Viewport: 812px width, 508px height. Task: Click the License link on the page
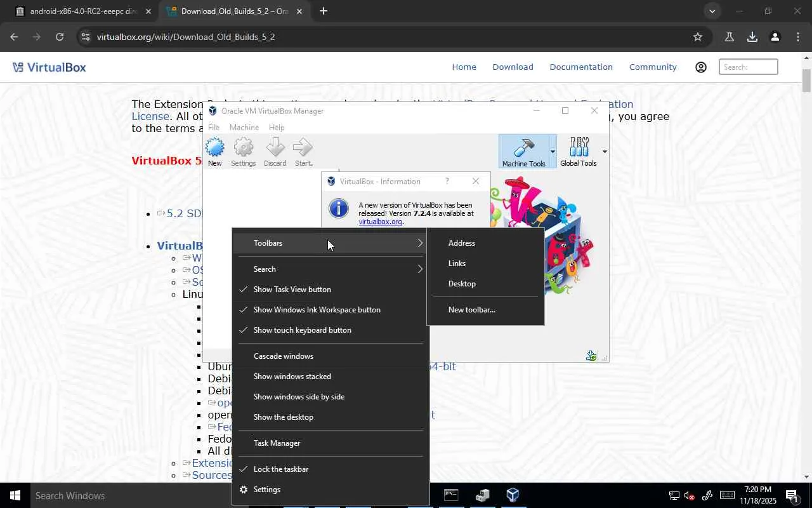pos(150,116)
